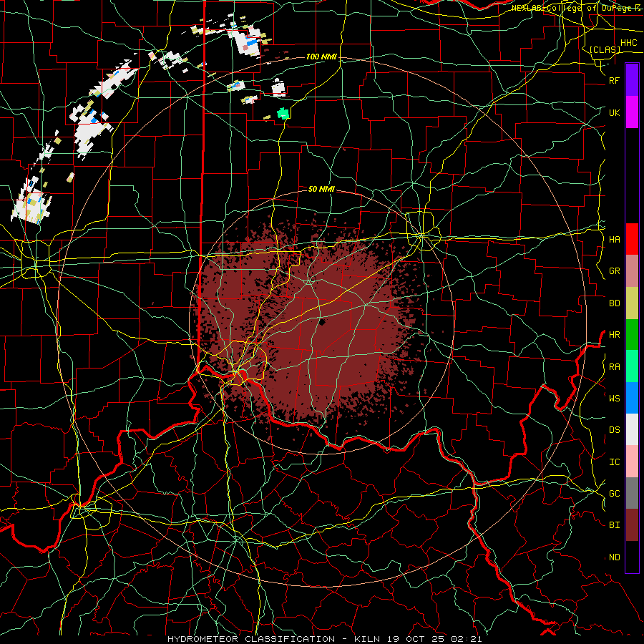Pick the dark green HR legend swatch
The height and width of the screenshot is (644, 644).
(632, 335)
